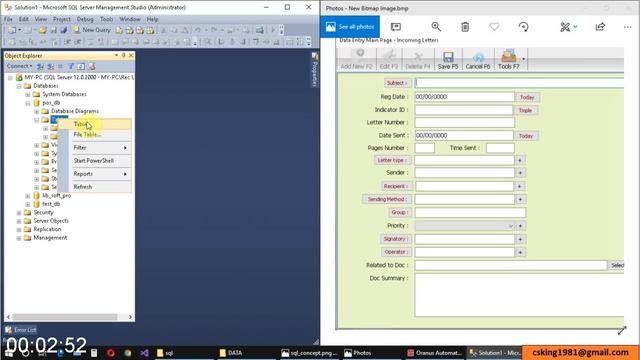
Task: Expand the test_db database node
Action: coord(28,204)
